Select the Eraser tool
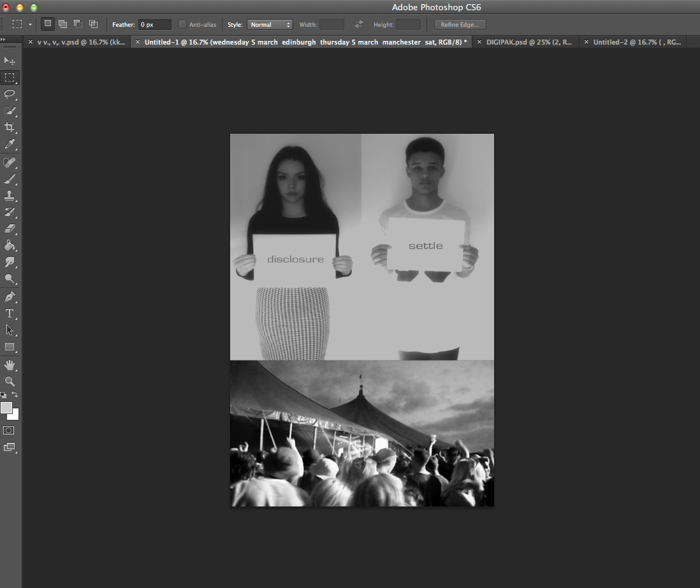 tap(10, 229)
